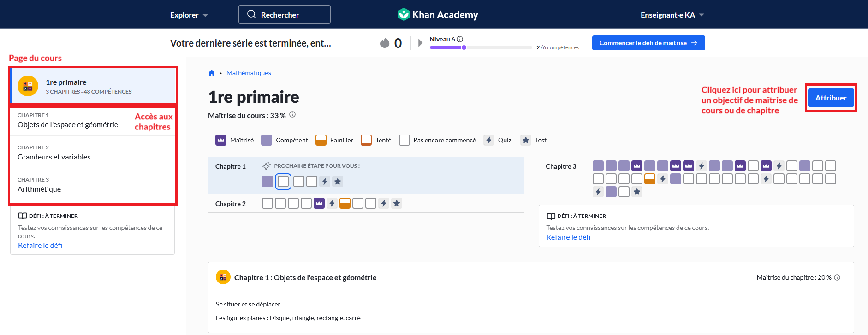Click the 2/6 compétences text
The width and height of the screenshot is (868, 335).
point(558,47)
